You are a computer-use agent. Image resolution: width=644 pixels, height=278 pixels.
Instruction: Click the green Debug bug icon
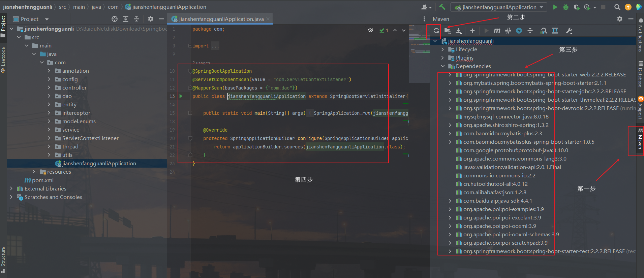[566, 7]
